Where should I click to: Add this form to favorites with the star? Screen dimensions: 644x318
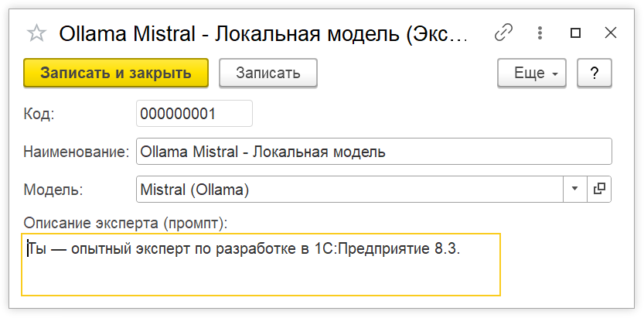pyautogui.click(x=36, y=32)
